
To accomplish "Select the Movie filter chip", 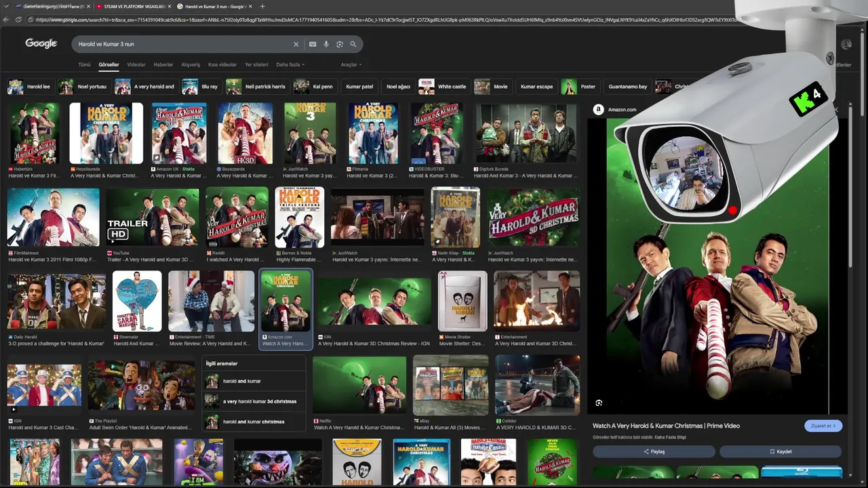I will click(x=492, y=87).
